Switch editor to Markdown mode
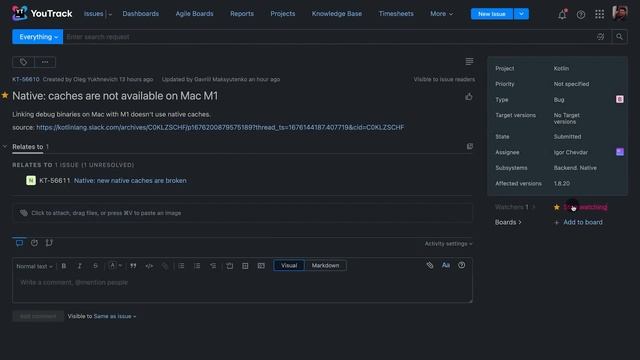The height and width of the screenshot is (360, 640). [325, 266]
